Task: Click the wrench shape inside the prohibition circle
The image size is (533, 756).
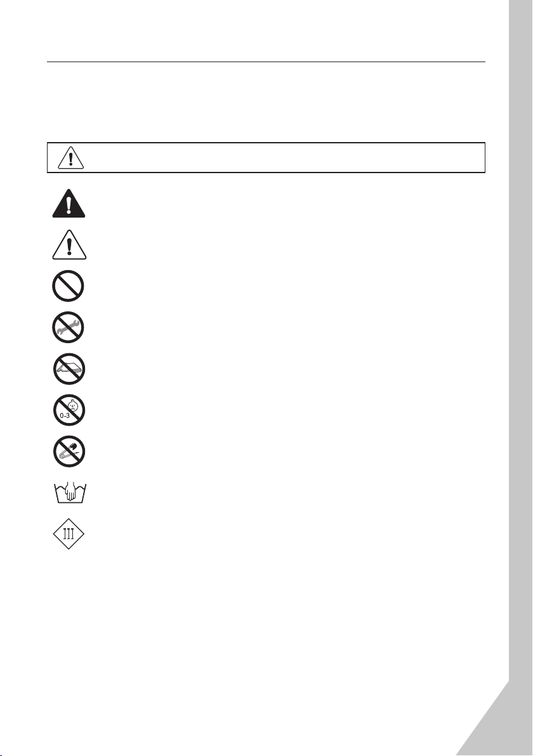Action: (68, 329)
